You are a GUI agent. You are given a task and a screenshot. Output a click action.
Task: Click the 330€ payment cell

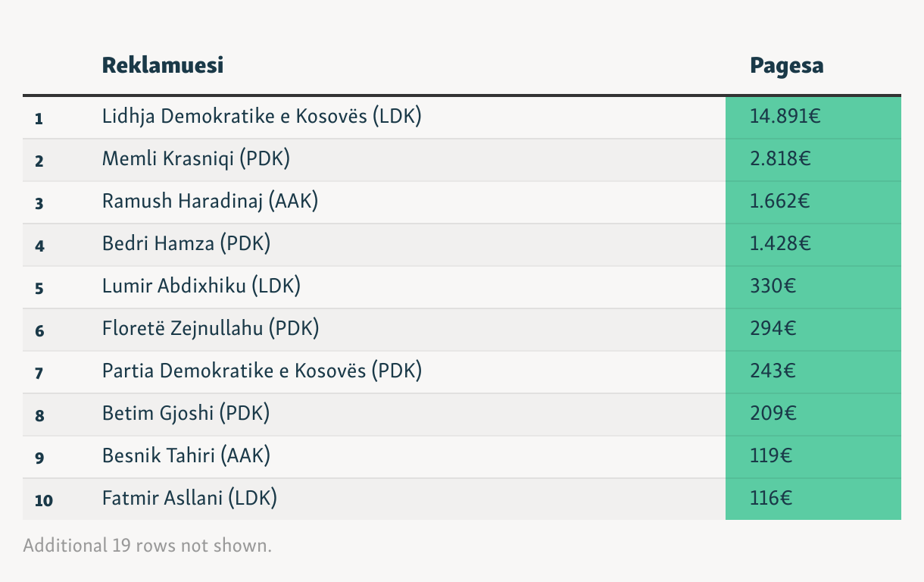(x=813, y=286)
